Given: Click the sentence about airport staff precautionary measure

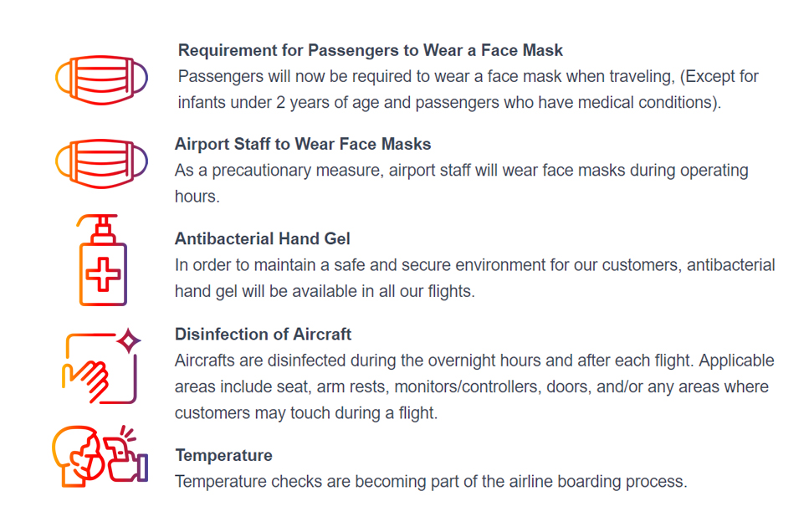Looking at the screenshot, I should coord(461,171).
